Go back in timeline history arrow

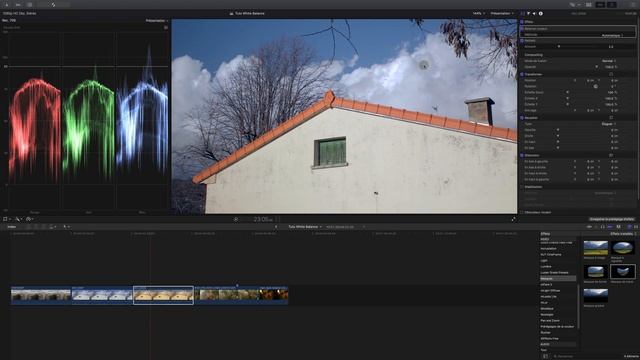tap(276, 227)
